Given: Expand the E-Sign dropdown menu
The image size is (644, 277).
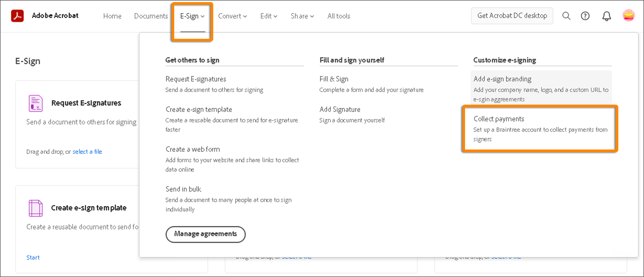Looking at the screenshot, I should click(x=192, y=16).
